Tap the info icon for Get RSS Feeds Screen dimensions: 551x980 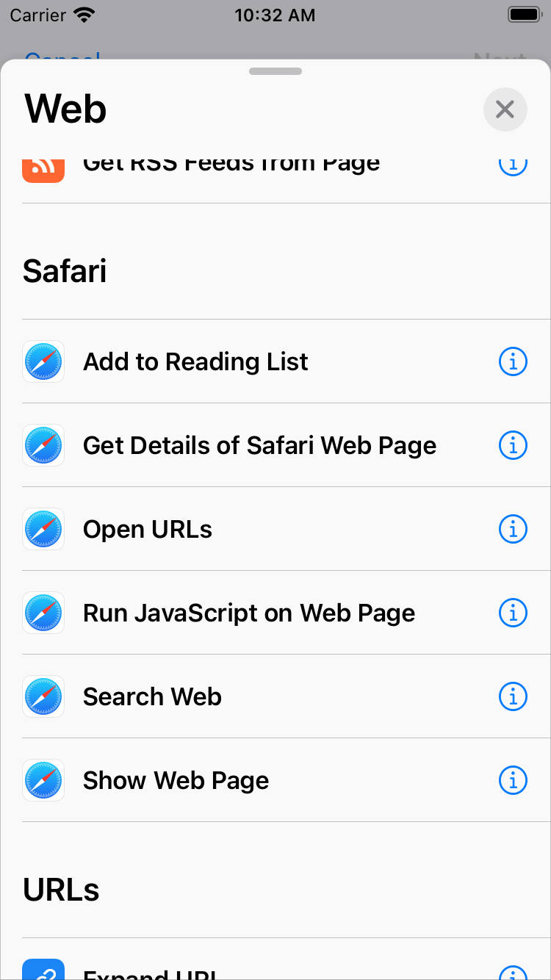[513, 165]
